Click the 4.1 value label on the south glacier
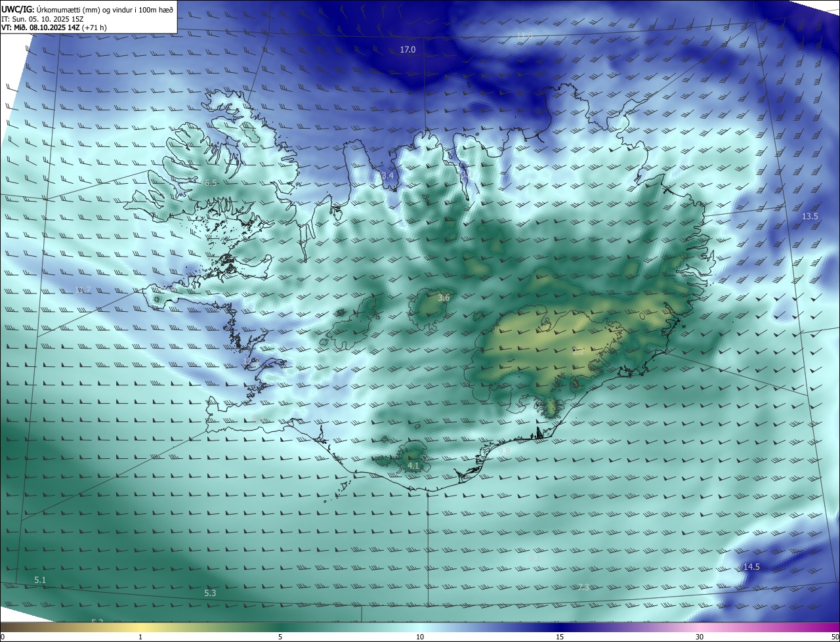The width and height of the screenshot is (840, 642). click(x=413, y=466)
